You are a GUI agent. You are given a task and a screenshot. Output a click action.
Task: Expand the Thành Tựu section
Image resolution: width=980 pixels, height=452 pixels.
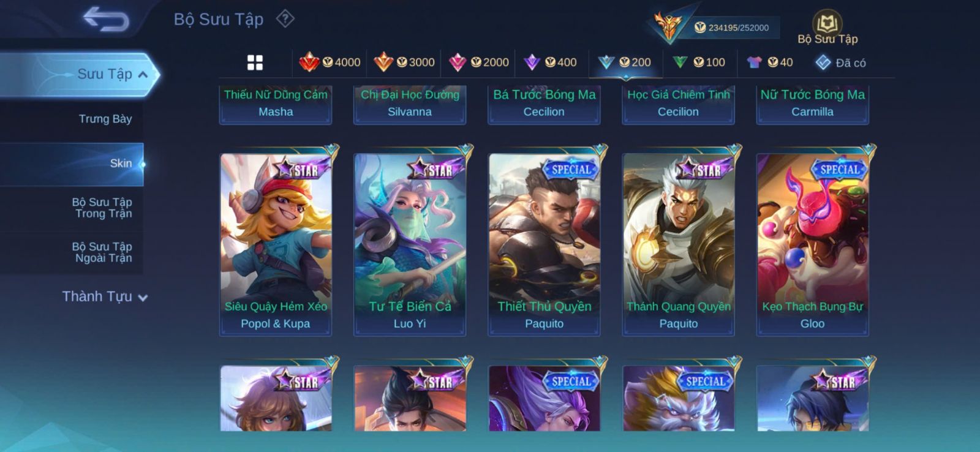click(105, 296)
